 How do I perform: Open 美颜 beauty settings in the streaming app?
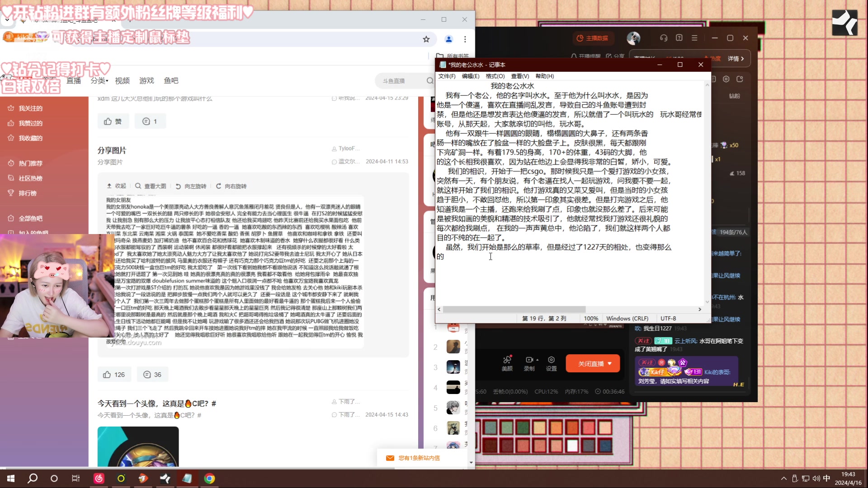tap(507, 363)
